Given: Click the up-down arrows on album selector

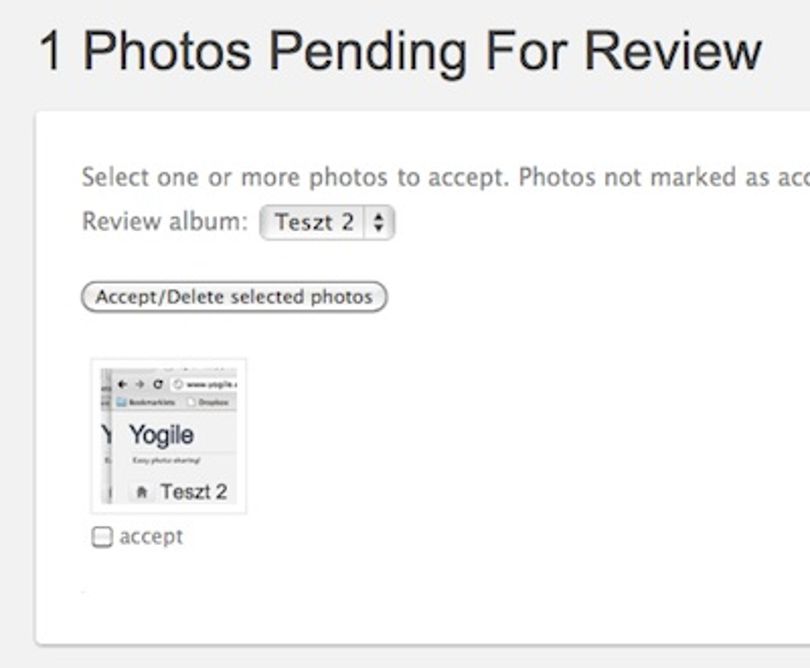Looking at the screenshot, I should click(379, 223).
